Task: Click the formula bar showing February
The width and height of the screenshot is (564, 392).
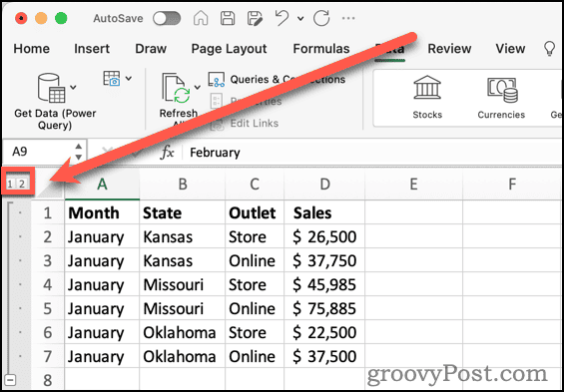Action: (x=372, y=153)
